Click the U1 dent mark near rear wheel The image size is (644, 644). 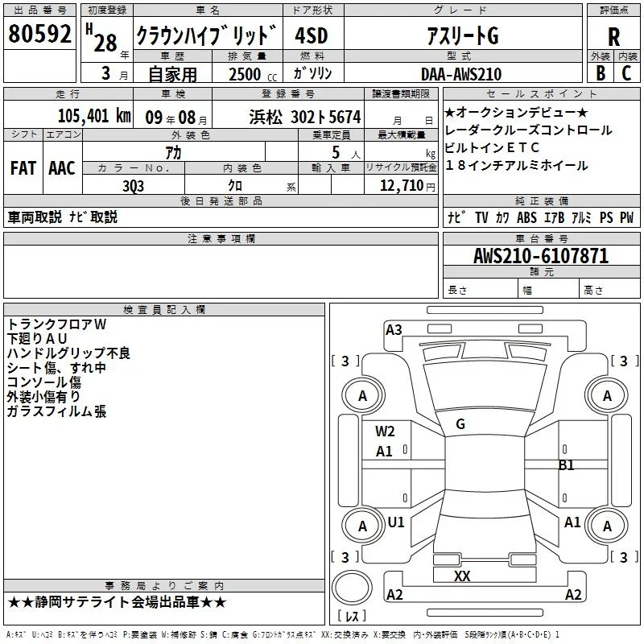[x=396, y=522]
